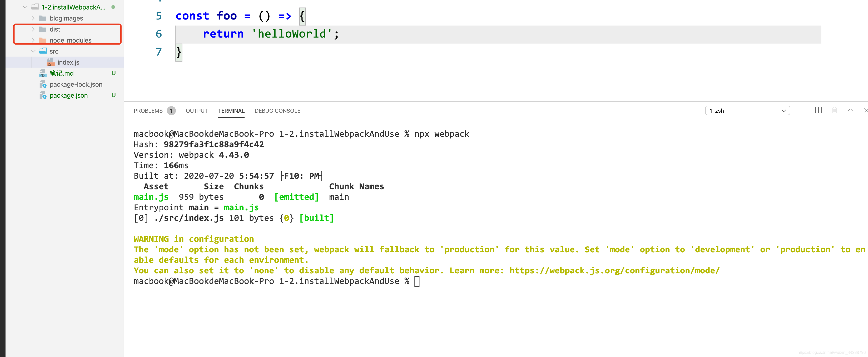
Task: Click the root project folder icon
Action: (x=35, y=7)
